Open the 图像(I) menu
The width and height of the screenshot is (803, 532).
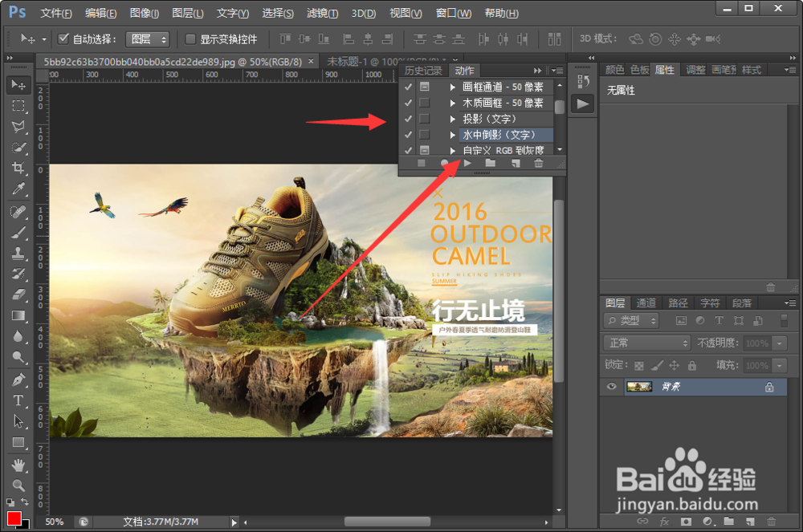point(145,13)
